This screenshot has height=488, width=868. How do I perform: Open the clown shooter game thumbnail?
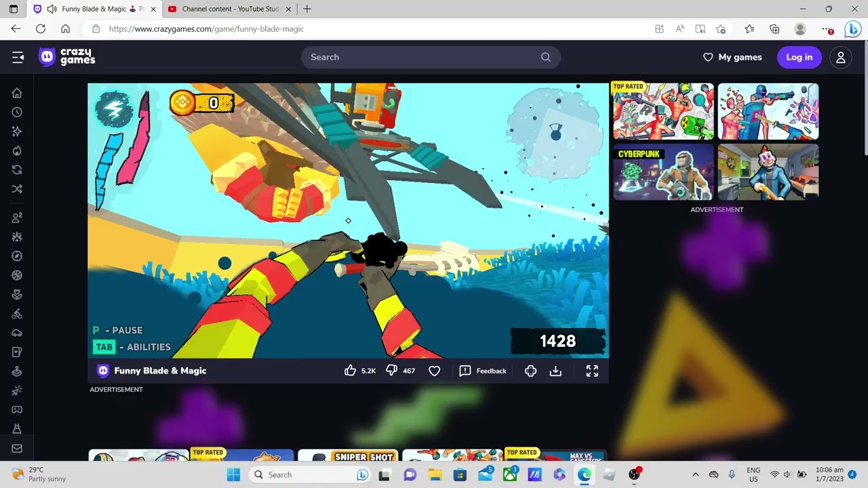(768, 172)
